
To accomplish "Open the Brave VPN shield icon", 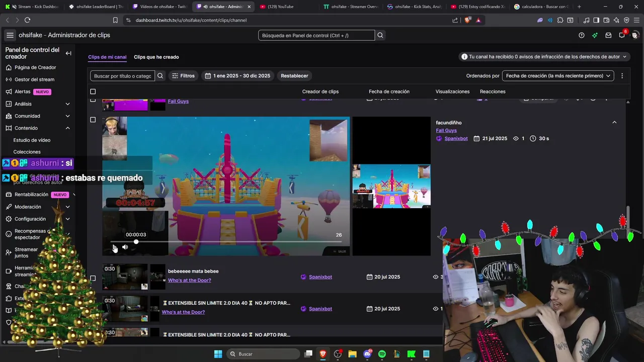I will tap(626, 20).
